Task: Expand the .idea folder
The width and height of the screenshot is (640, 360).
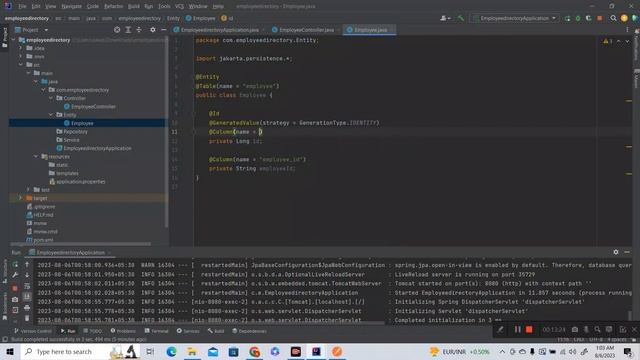Action: tap(21, 48)
